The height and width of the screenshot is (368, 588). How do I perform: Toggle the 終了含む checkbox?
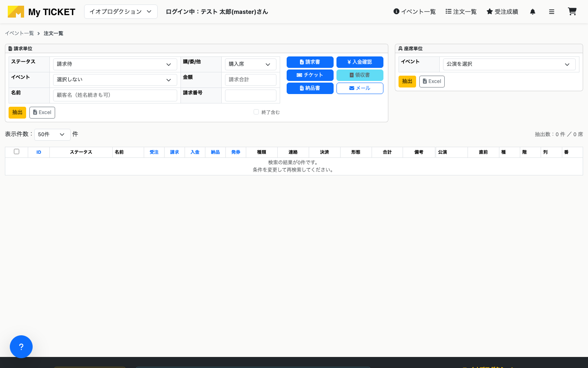[256, 112]
